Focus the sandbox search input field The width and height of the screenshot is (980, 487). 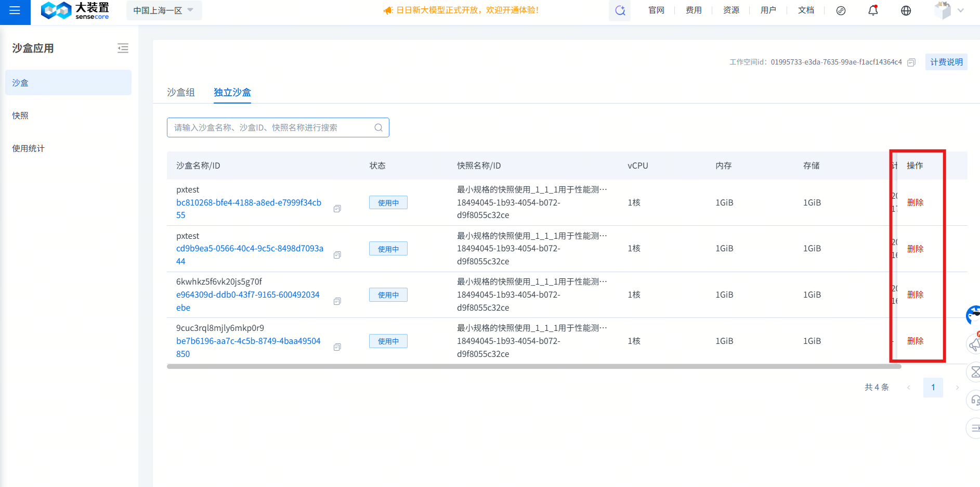tap(270, 127)
